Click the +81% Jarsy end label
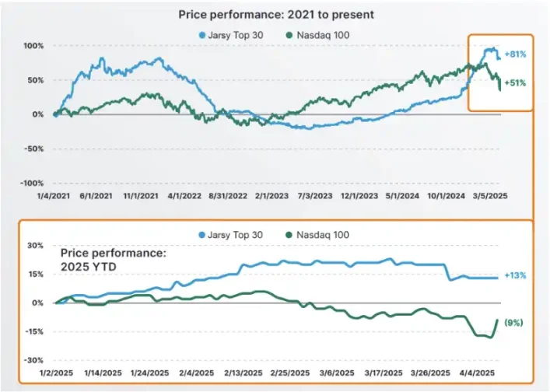The image size is (550, 392). coord(515,54)
